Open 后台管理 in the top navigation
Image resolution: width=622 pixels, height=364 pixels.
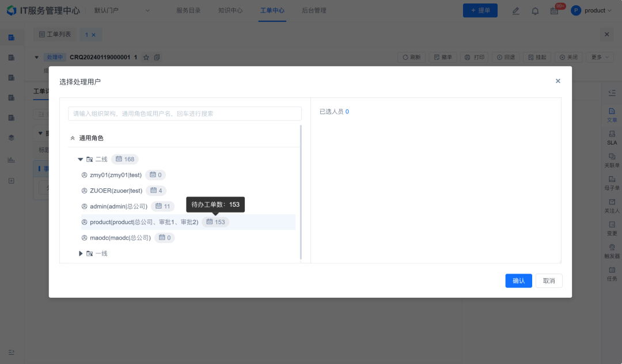pos(314,10)
